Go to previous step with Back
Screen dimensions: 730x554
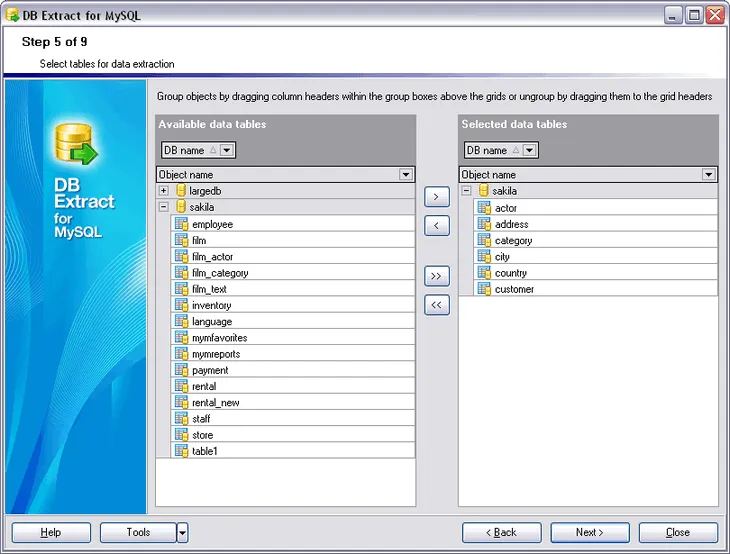pos(501,532)
